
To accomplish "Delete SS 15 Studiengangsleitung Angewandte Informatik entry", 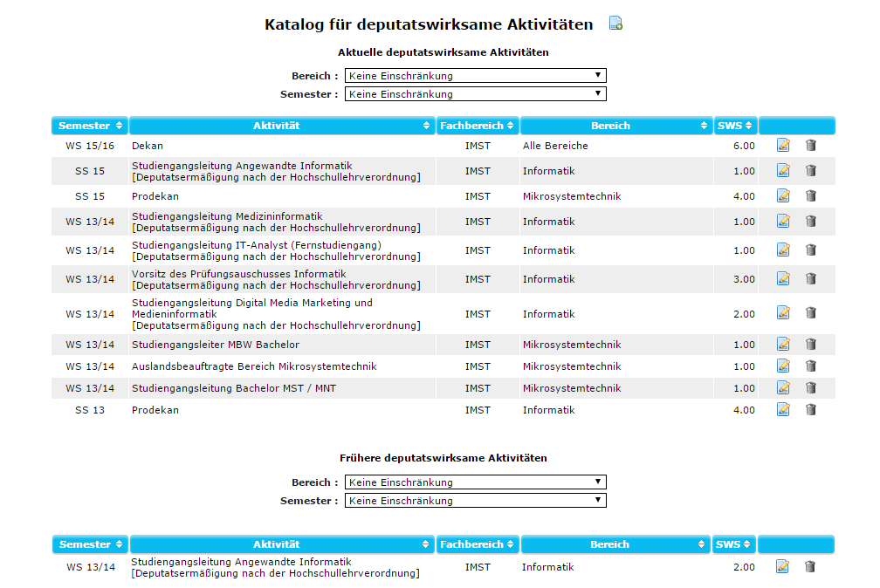I will click(811, 171).
